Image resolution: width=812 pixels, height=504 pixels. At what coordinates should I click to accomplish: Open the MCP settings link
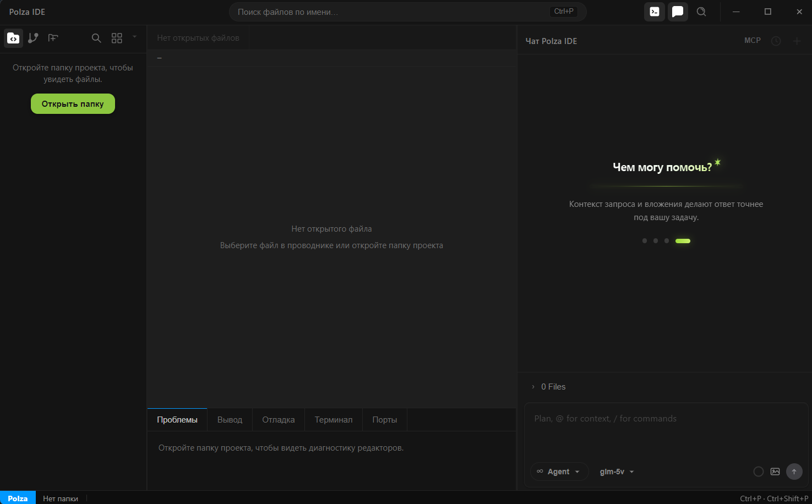(x=753, y=41)
